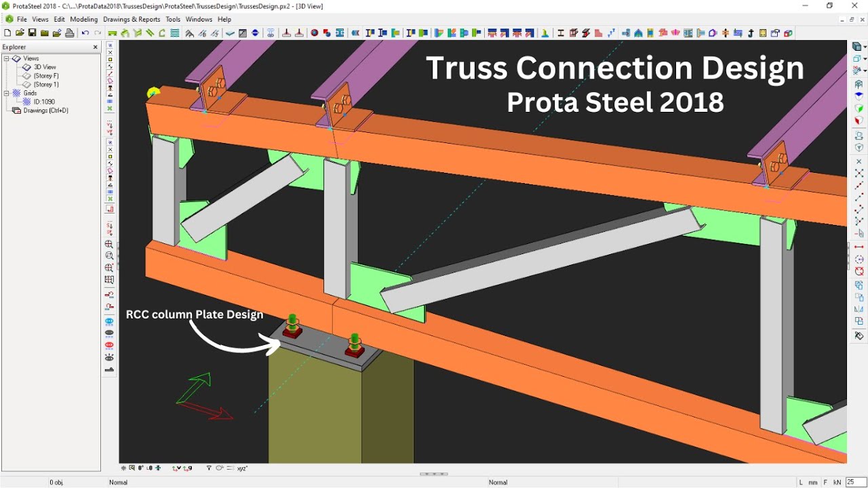Select (Storey 1) in Explorer tree
The image size is (868, 488).
pyautogui.click(x=46, y=85)
